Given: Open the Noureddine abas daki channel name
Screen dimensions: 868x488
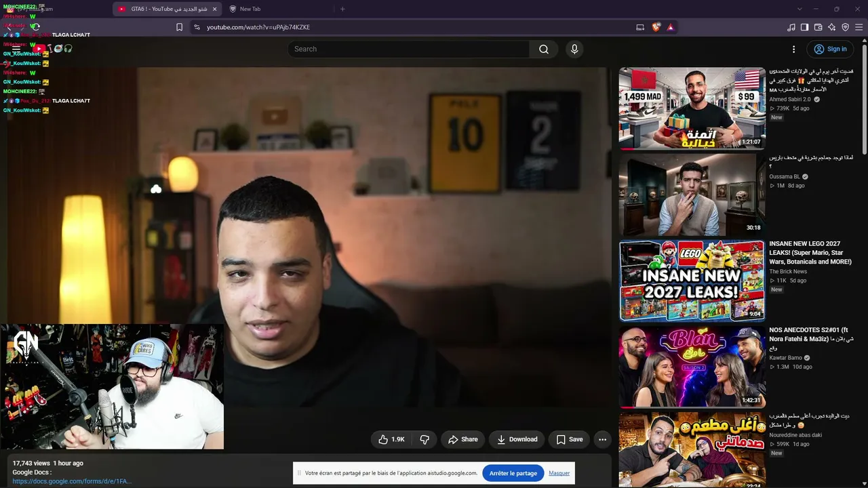Looking at the screenshot, I should [x=795, y=435].
